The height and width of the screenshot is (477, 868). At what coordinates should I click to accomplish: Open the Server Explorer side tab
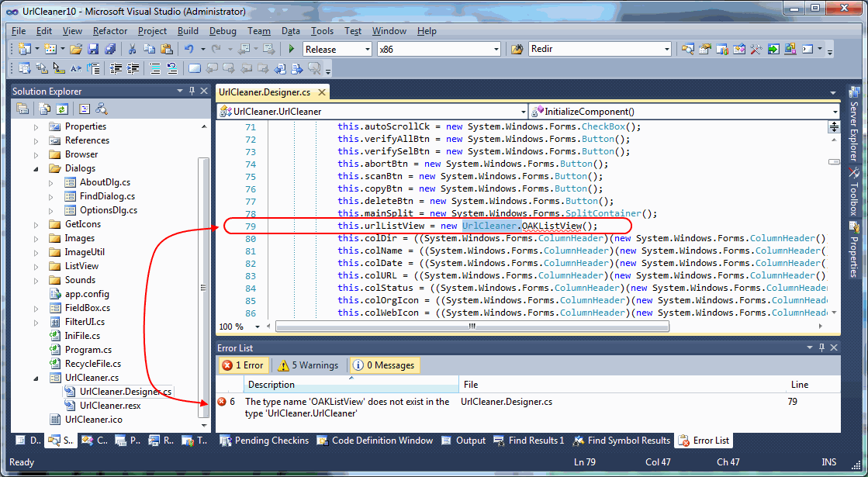tap(854, 125)
